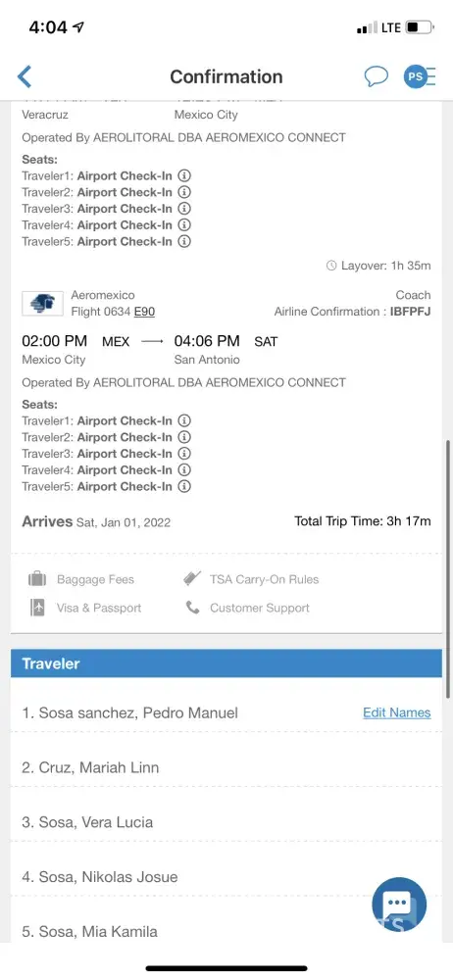Open Baggage Fees link

[81, 579]
